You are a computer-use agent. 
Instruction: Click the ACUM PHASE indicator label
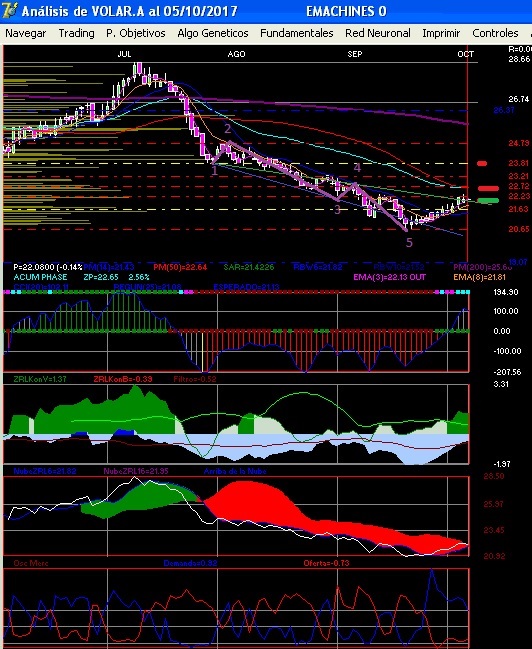click(40, 277)
